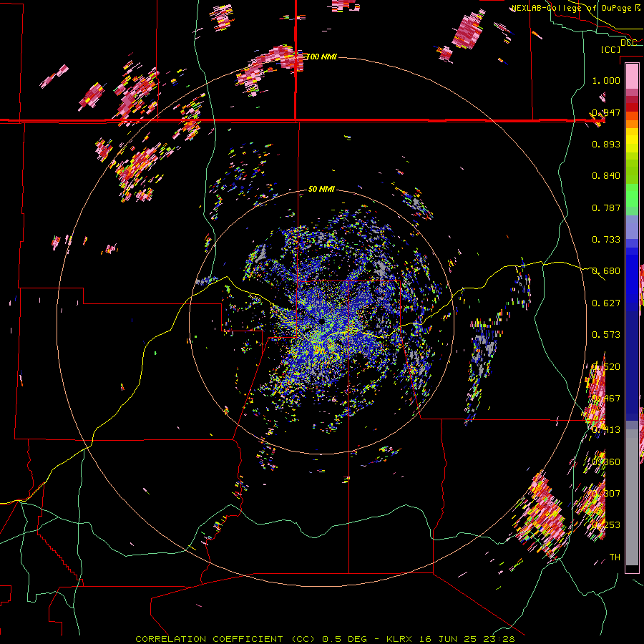The height and width of the screenshot is (644, 644).
Task: Click the 100 NMI range ring label
Action: point(323,57)
